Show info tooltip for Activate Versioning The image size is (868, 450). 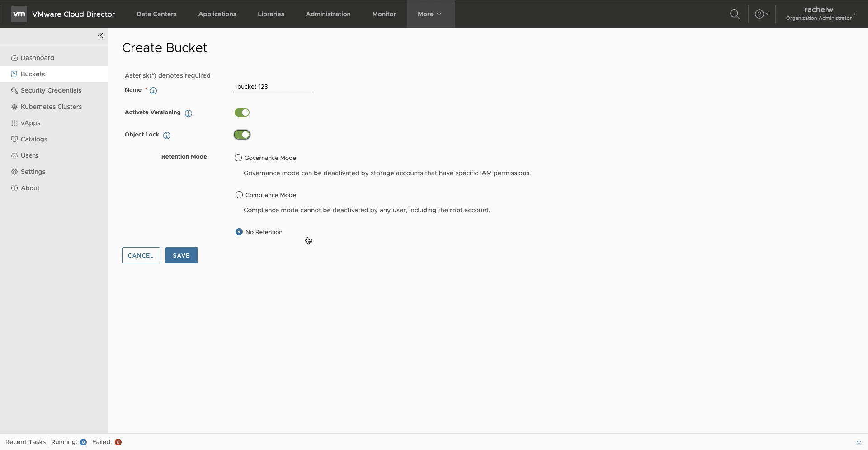(x=189, y=113)
